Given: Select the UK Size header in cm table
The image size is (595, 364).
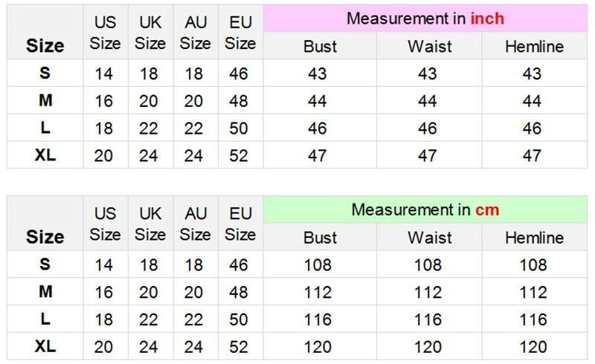Looking at the screenshot, I should click(149, 224).
